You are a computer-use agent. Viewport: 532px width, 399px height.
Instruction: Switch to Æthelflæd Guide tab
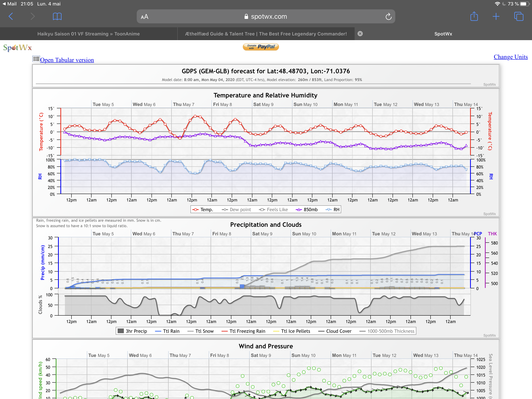[x=266, y=34]
